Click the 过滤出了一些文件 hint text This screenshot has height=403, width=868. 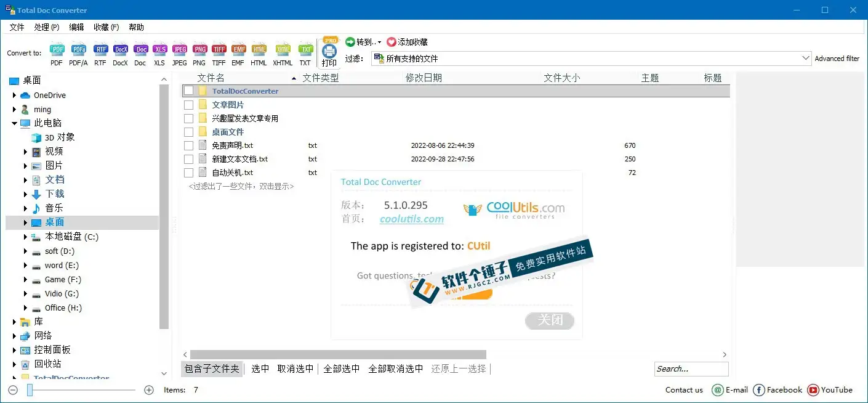241,186
